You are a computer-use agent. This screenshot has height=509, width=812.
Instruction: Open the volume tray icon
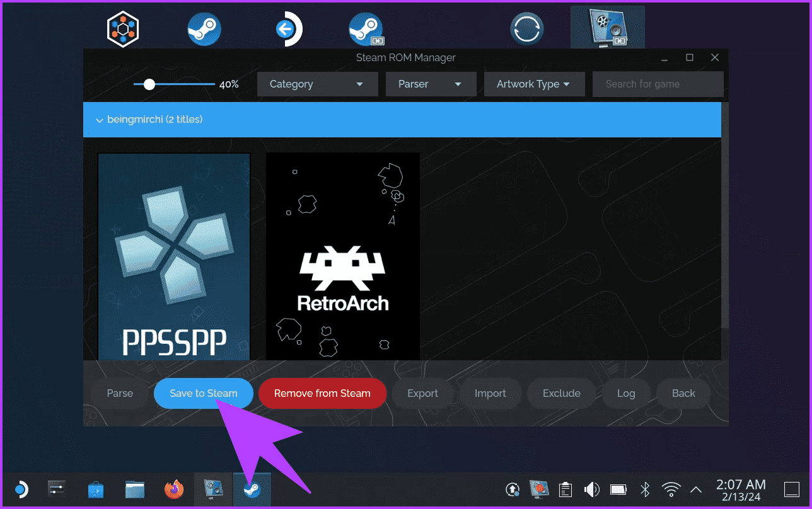tap(591, 489)
